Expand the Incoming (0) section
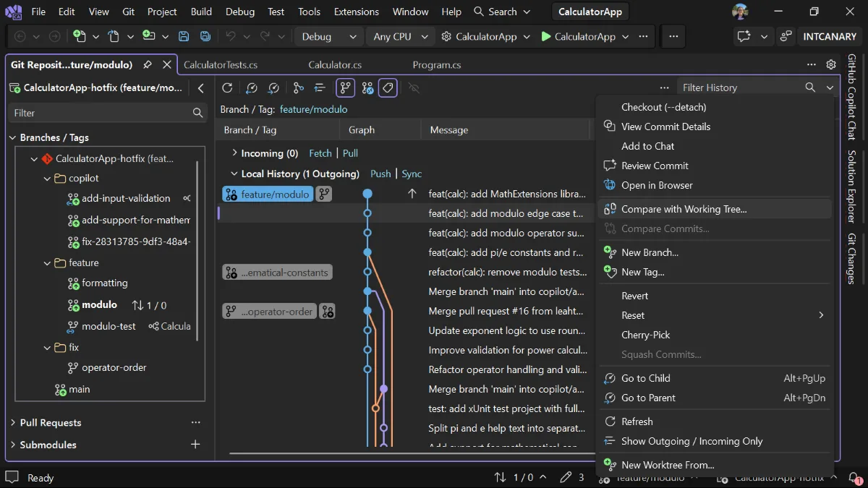The width and height of the screenshot is (868, 488). [234, 153]
